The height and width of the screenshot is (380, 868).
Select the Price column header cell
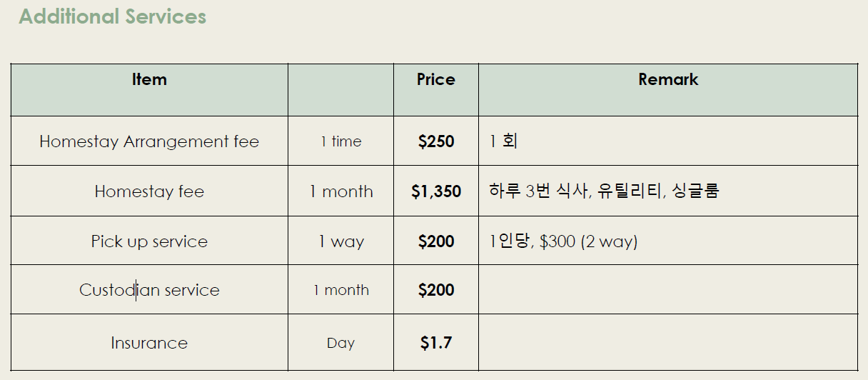(x=435, y=80)
